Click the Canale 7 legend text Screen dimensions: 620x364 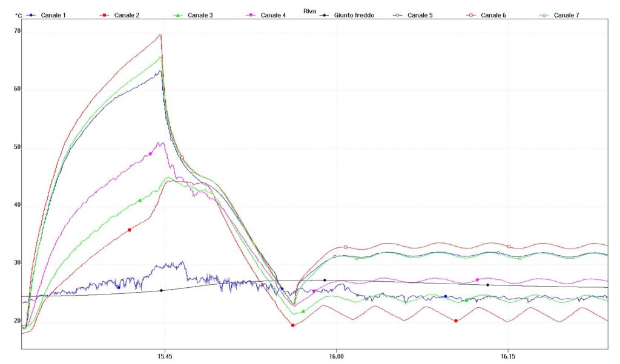point(567,15)
